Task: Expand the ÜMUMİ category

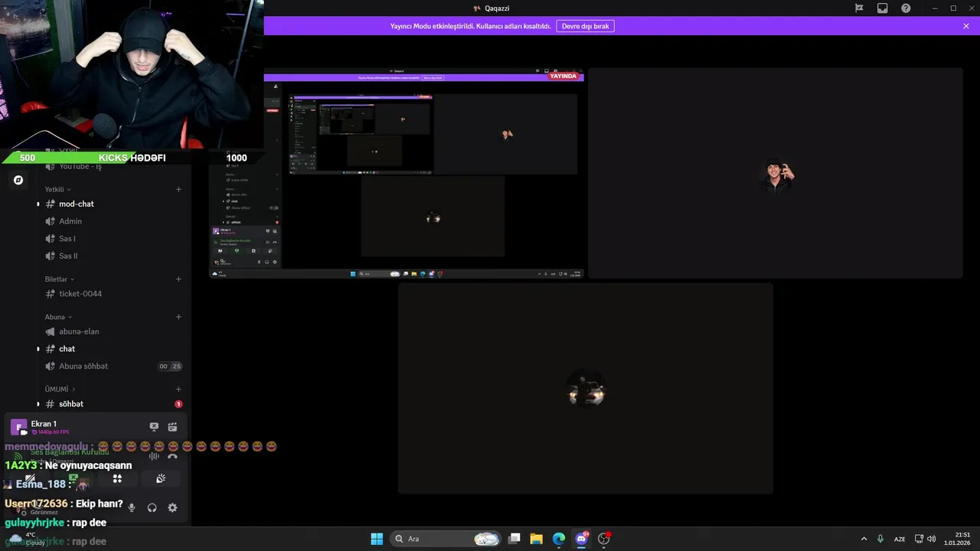Action: tap(60, 389)
